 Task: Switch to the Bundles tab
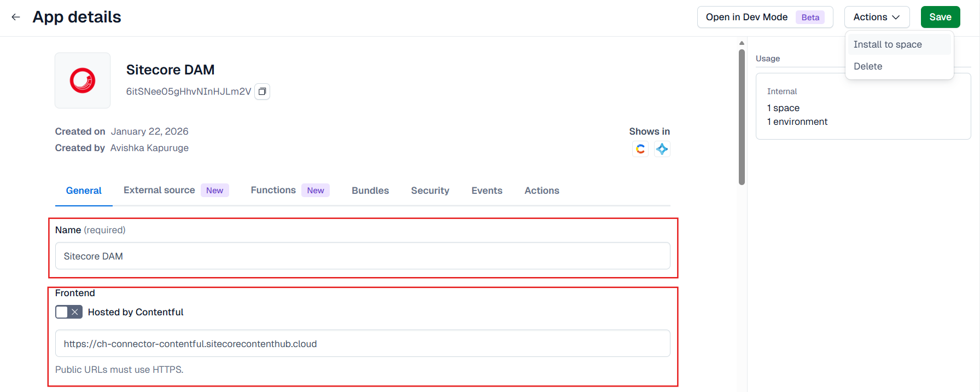click(370, 191)
